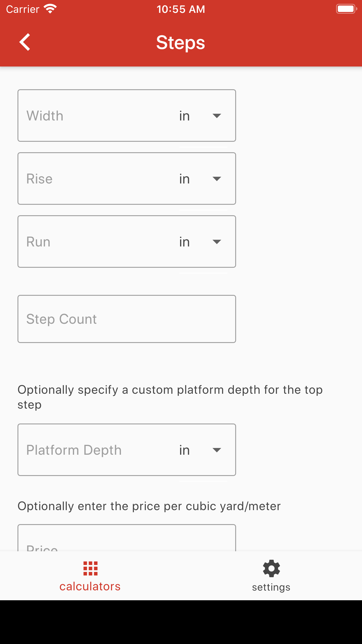Tap the Steps page title
The width and height of the screenshot is (362, 644).
coord(181,43)
